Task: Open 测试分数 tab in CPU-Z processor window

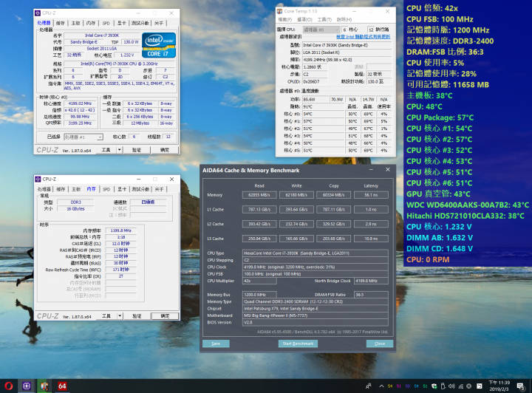Action: coord(140,23)
